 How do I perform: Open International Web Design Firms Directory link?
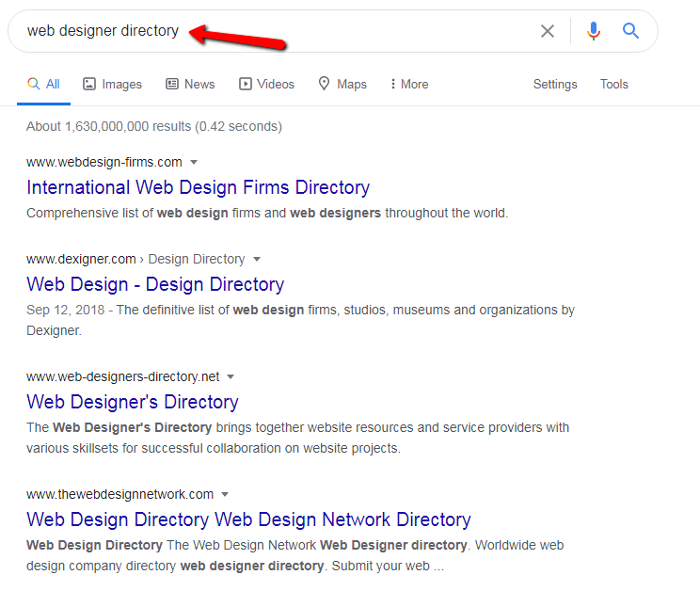[x=199, y=187]
